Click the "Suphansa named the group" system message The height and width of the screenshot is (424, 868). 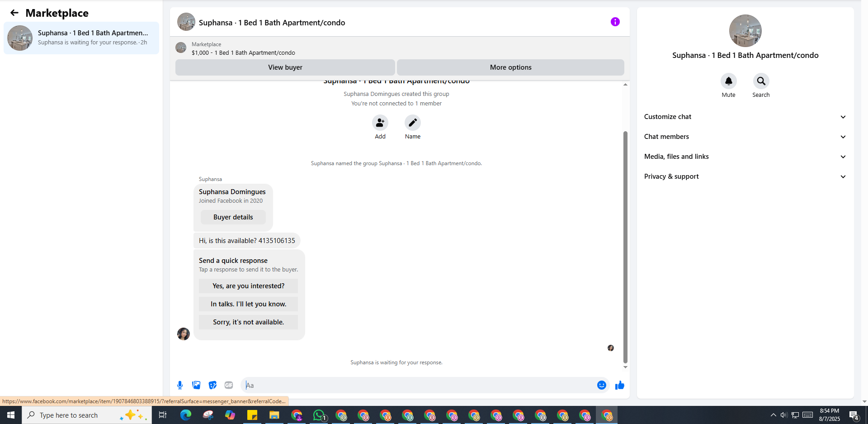(396, 163)
